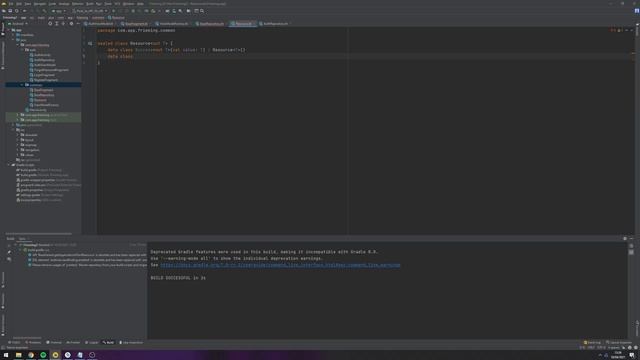640x360 pixels.
Task: Click the Select Opened File locate icon
Action: click(50, 24)
